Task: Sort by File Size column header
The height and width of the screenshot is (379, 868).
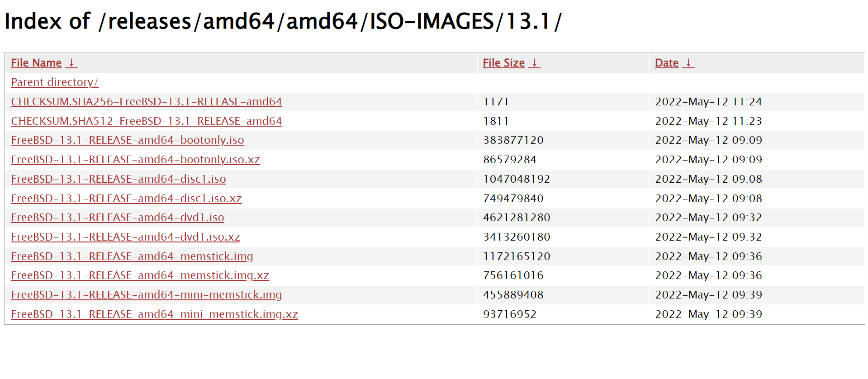Action: [503, 63]
